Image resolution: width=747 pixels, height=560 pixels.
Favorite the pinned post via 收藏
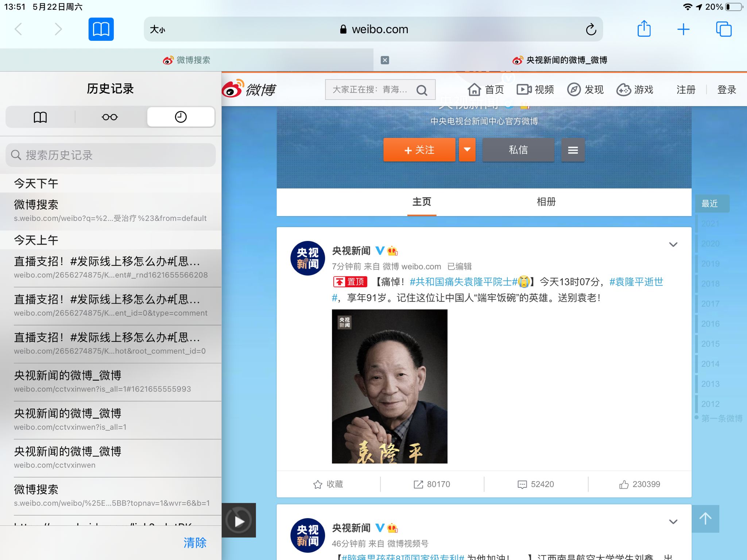[328, 484]
